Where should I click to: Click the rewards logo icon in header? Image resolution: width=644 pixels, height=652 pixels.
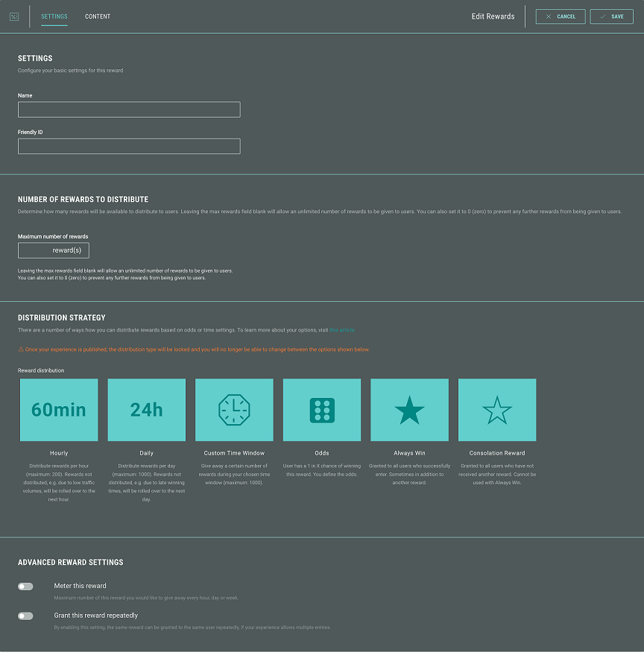[14, 16]
